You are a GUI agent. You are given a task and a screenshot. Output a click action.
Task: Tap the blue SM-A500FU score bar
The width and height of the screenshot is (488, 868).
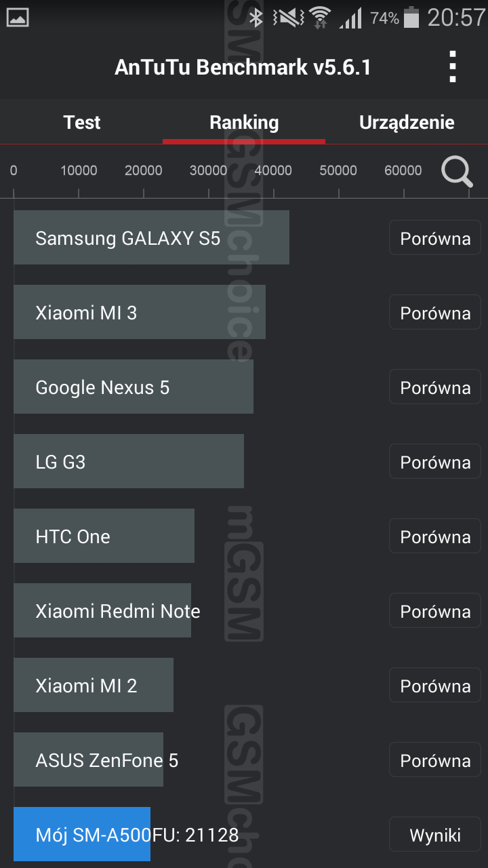(x=82, y=834)
